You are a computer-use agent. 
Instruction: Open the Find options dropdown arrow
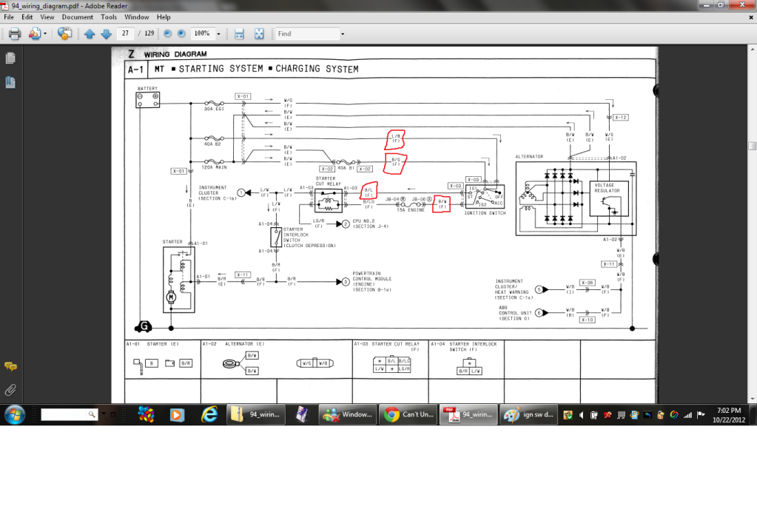(x=343, y=34)
